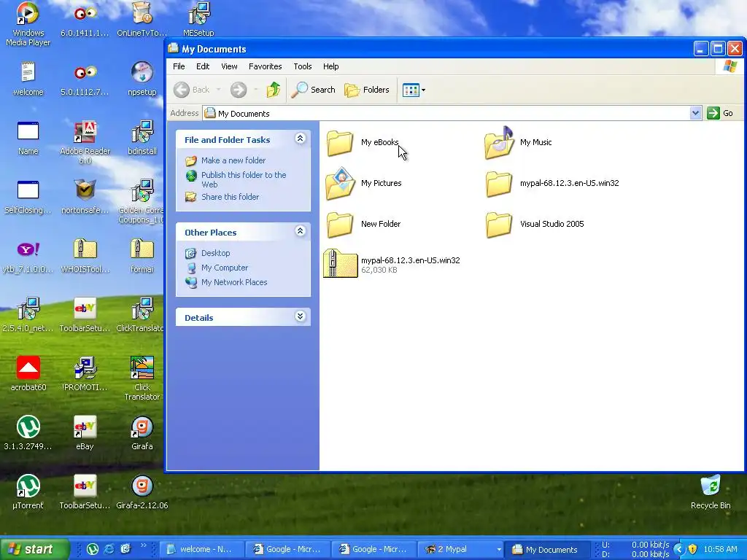Open the My Music folder icon
747x560 pixels.
[x=499, y=142]
